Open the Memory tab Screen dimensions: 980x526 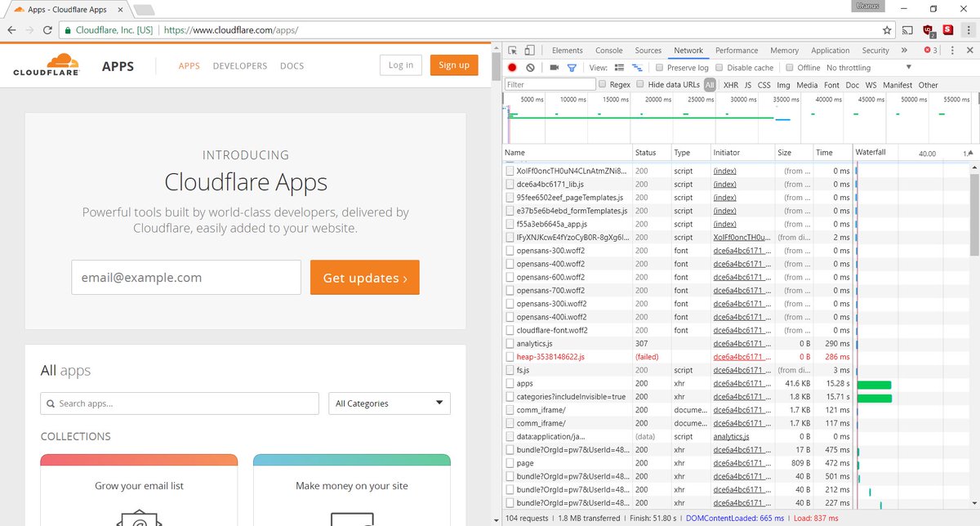pyautogui.click(x=784, y=51)
